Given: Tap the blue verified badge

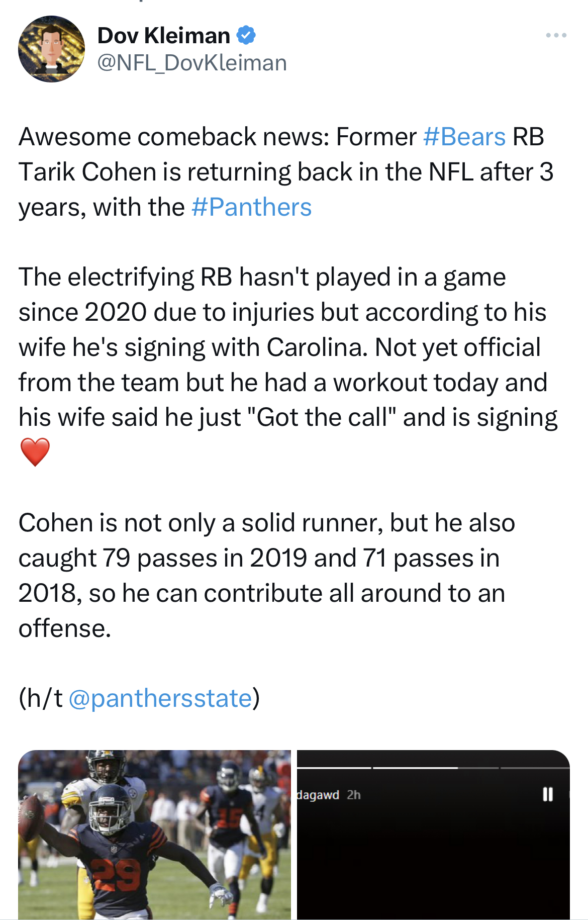Looking at the screenshot, I should pyautogui.click(x=246, y=35).
